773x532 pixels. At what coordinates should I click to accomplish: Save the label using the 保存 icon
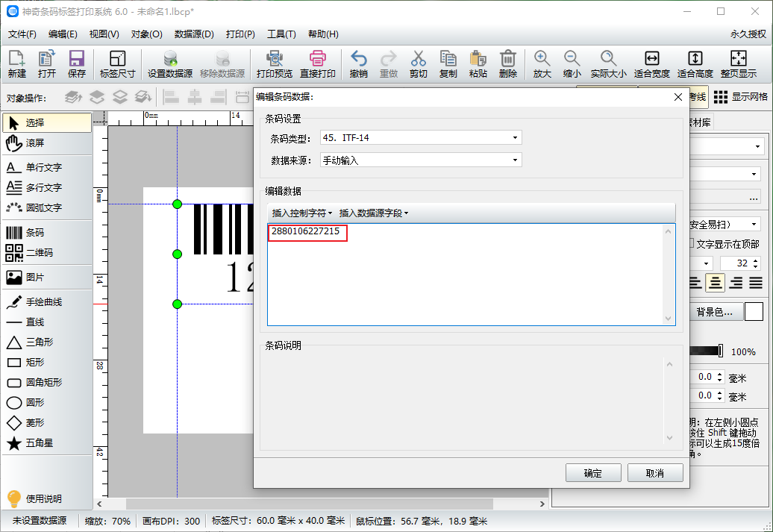pos(76,64)
